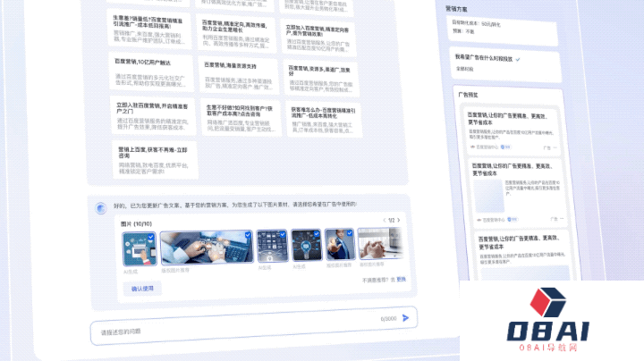The height and width of the screenshot is (361, 644).
Task: Click first ad preview card without image
Action: click(513, 131)
